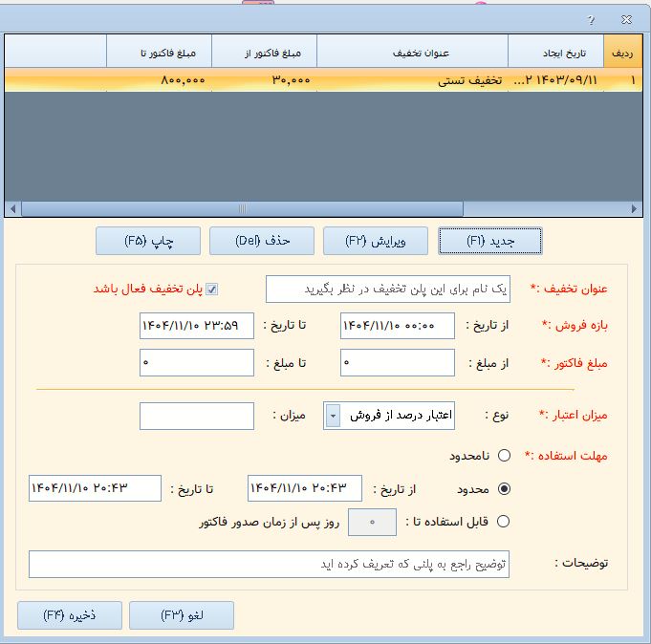Image resolution: width=651 pixels, height=644 pixels.
Task: Click the عنوان تخفیف name input field
Action: [388, 289]
